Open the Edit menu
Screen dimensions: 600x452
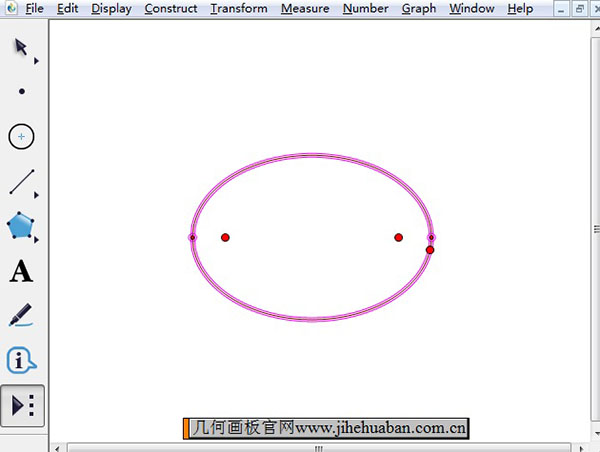68,8
